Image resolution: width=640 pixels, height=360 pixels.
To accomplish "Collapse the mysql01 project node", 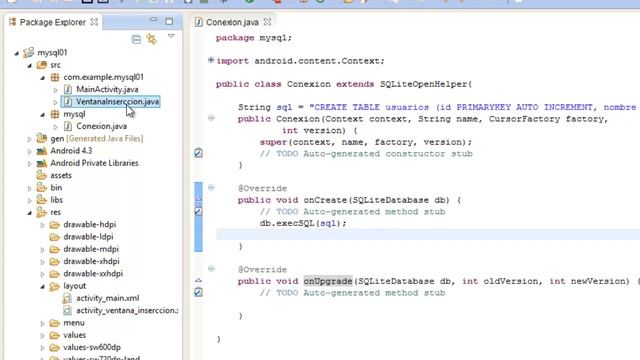I will [17, 53].
